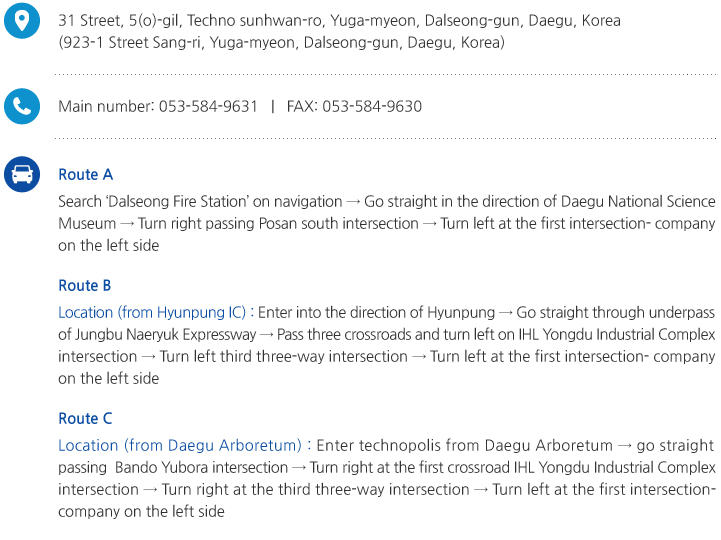The width and height of the screenshot is (721, 540).
Task: Click the '31 Street, 5(o)-gil' address line
Action: point(119,20)
